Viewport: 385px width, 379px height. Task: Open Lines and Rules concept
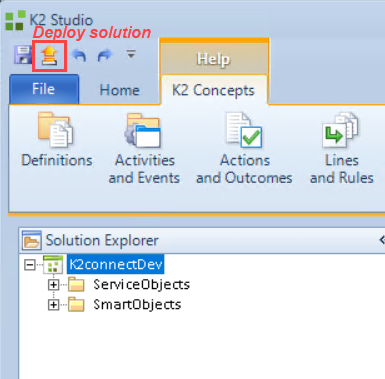pos(342,149)
